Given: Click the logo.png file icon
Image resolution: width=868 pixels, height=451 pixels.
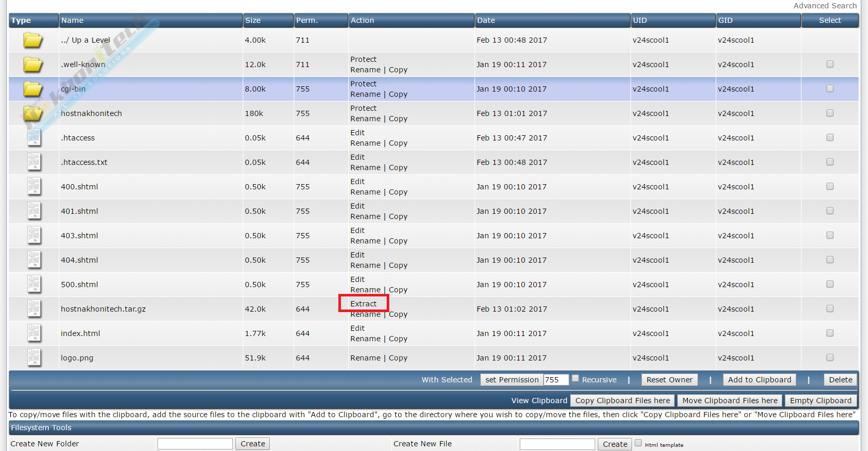Looking at the screenshot, I should coord(34,358).
